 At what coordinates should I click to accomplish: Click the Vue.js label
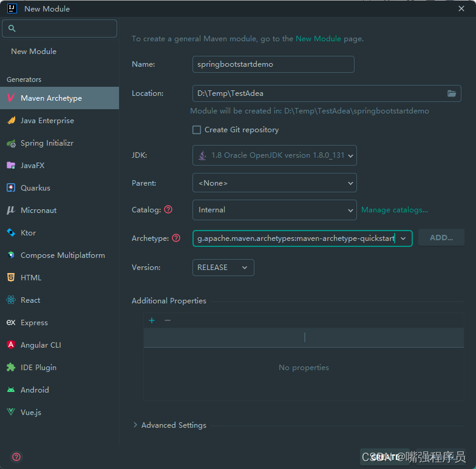pyautogui.click(x=30, y=413)
